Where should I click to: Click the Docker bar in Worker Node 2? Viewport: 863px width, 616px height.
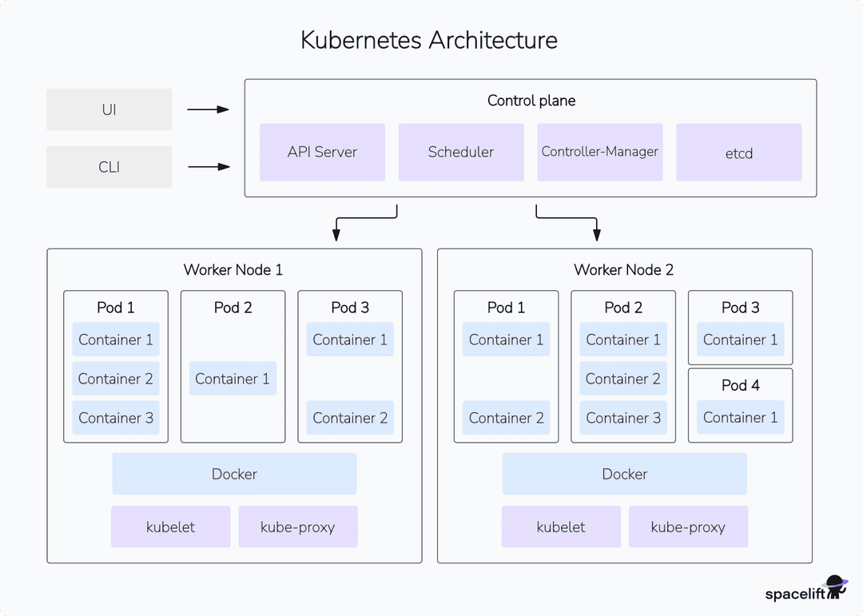(624, 474)
